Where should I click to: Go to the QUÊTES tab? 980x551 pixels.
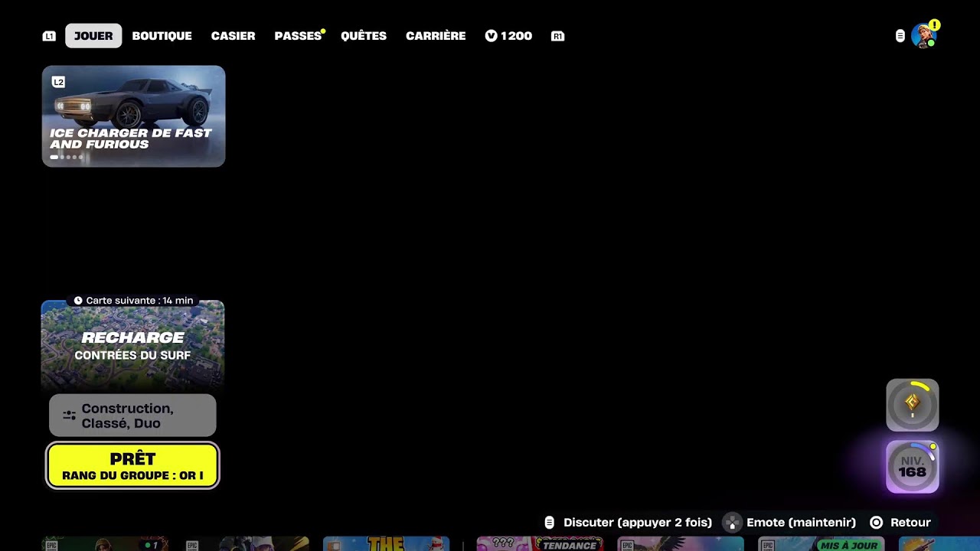pyautogui.click(x=364, y=36)
